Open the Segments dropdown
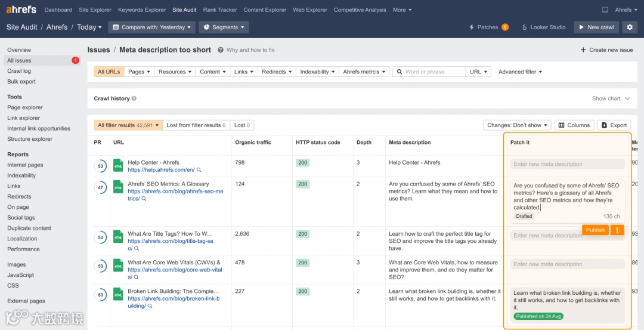The image size is (644, 330). (x=224, y=27)
